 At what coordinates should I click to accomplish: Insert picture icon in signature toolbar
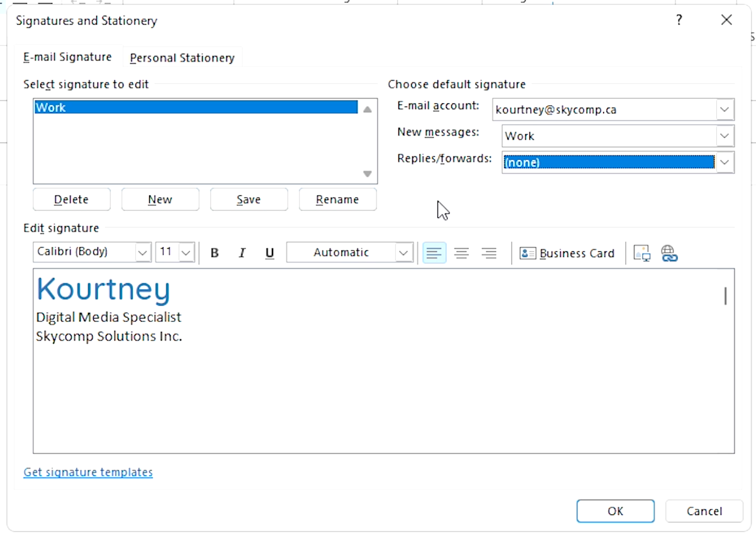coord(641,253)
